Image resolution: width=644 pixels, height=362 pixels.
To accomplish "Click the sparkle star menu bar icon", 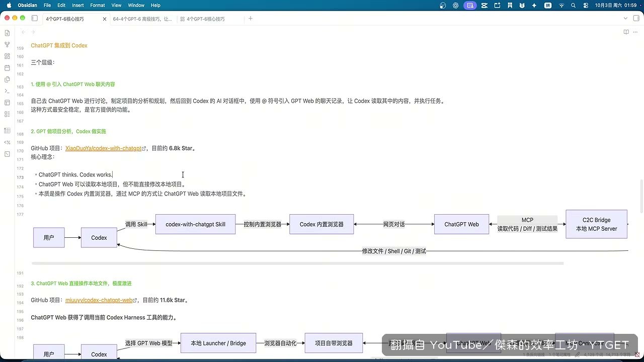I will [x=534, y=5].
